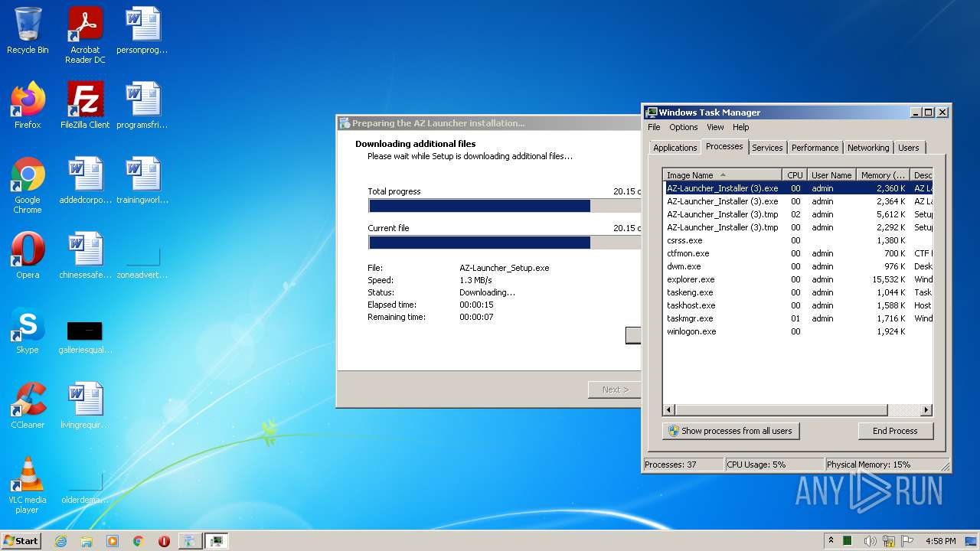Viewport: 980px width, 551px height.
Task: Click the 4:58 PM taskbar clock
Action: click(940, 541)
